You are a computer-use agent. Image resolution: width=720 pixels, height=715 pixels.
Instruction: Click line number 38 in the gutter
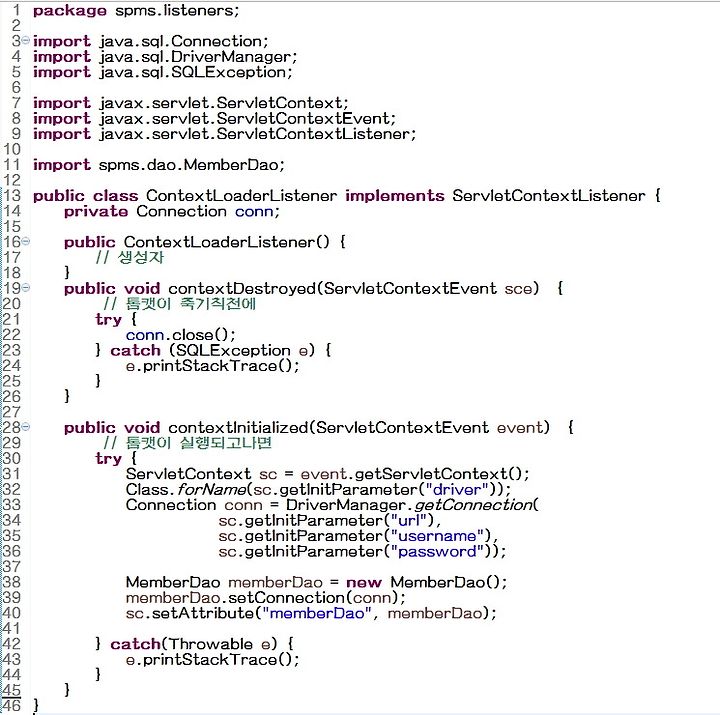(x=12, y=582)
